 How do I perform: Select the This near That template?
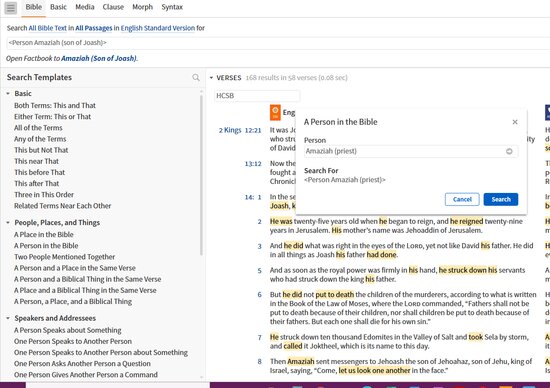point(36,161)
